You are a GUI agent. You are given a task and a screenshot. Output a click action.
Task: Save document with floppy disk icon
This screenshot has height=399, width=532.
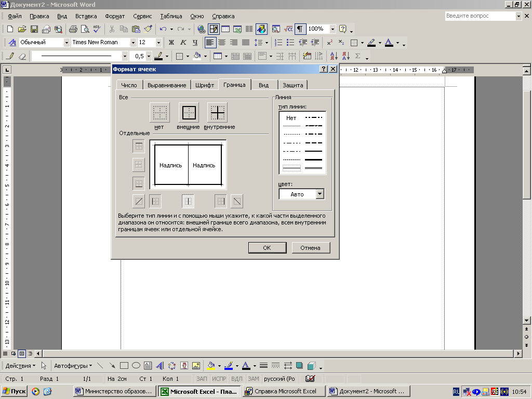(x=34, y=29)
